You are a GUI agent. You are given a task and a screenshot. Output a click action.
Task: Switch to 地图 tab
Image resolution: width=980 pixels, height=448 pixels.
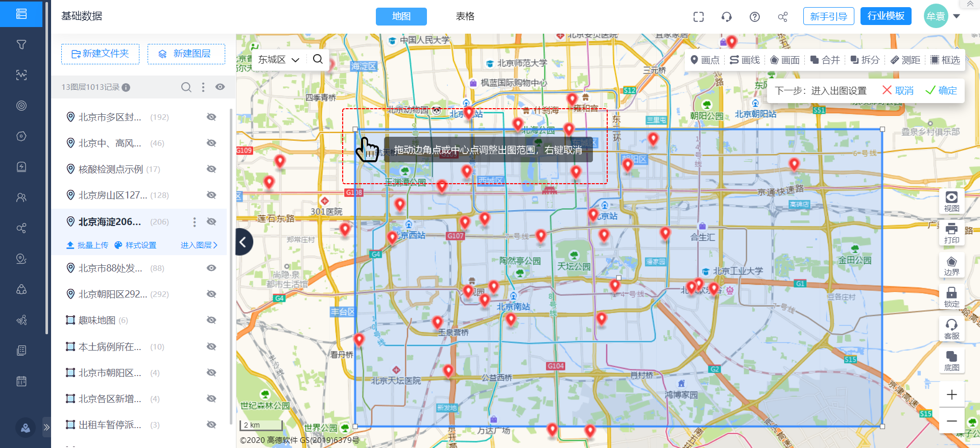[401, 16]
